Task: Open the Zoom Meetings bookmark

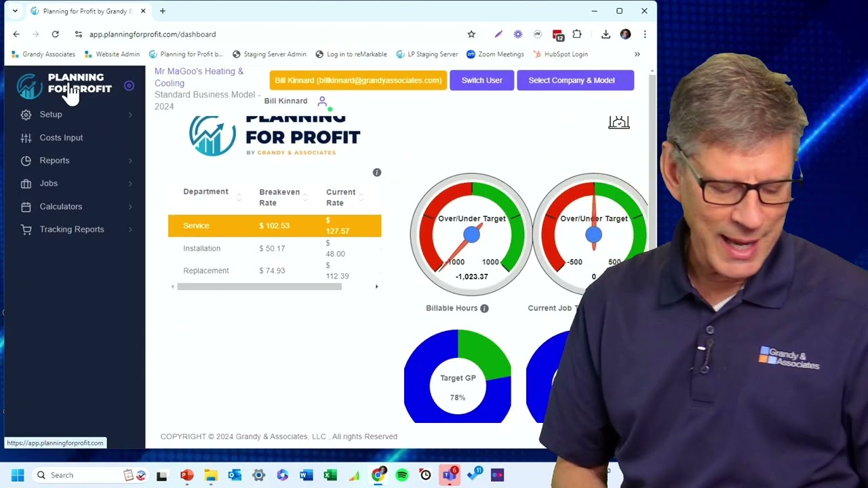Action: tap(495, 54)
